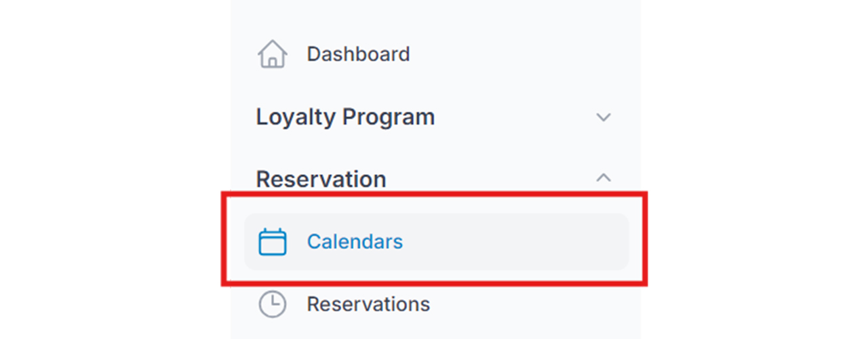Expand Loyalty Program with the down chevron
This screenshot has height=339, width=868.
(604, 117)
